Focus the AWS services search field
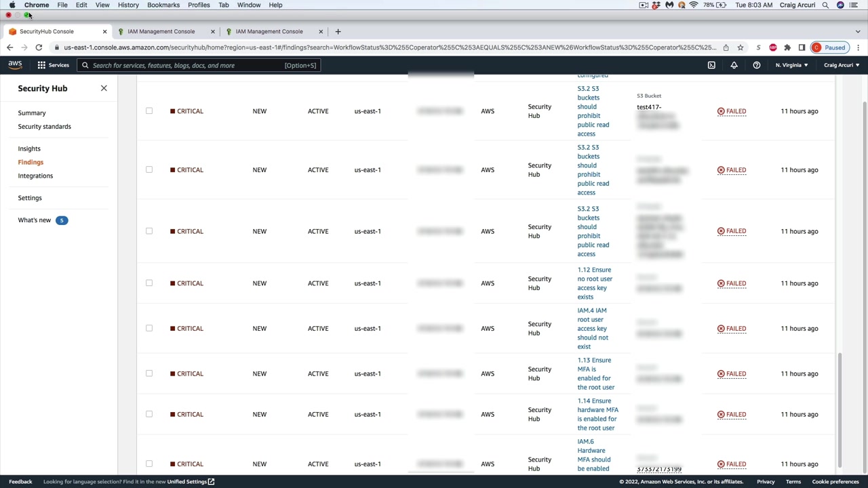Image resolution: width=868 pixels, height=488 pixels. point(199,66)
